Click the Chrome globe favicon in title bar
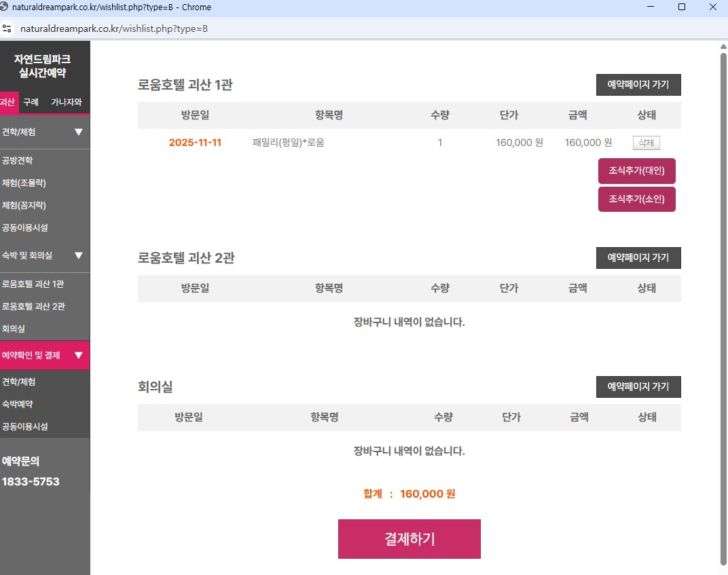The image size is (728, 575). pos(5,7)
